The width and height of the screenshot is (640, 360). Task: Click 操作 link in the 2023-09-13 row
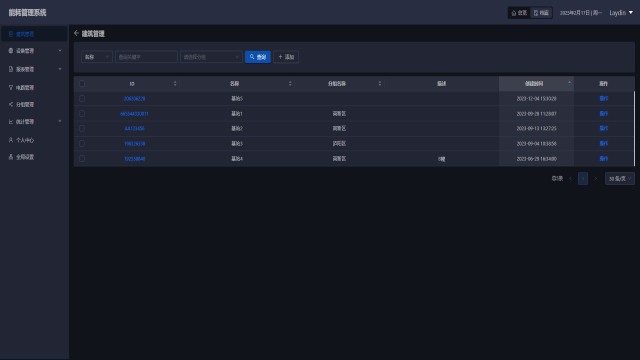603,128
